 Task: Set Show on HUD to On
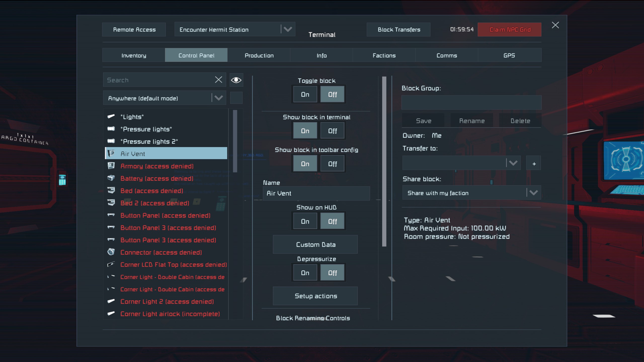[305, 221]
